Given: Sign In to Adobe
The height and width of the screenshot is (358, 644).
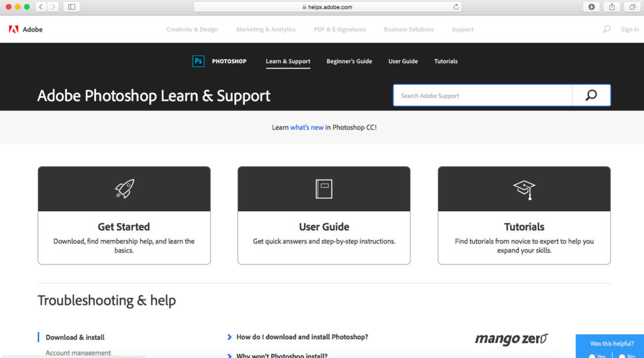Looking at the screenshot, I should click(630, 29).
